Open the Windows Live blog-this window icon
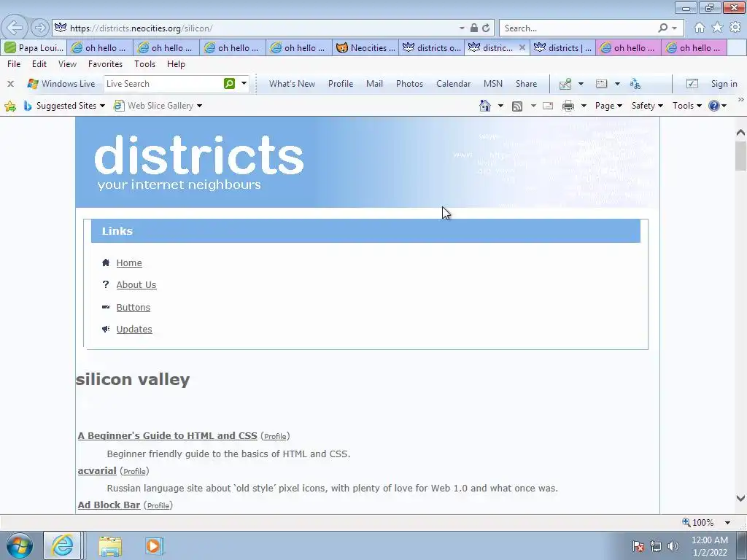The height and width of the screenshot is (560, 747). [x=602, y=84]
